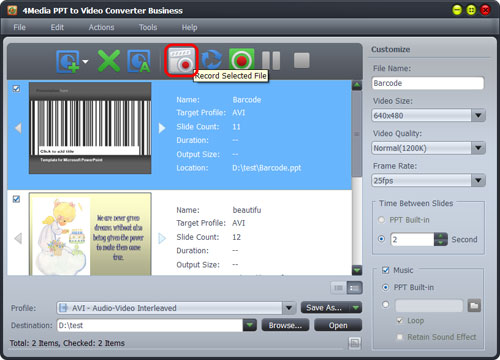Click the Total: 2 Items status text
This screenshot has width=500, height=360.
pos(67,343)
